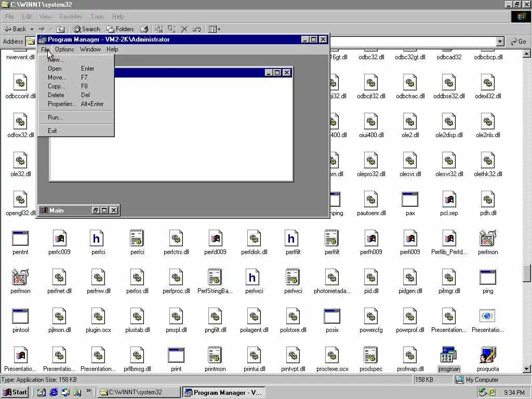The image size is (532, 399).
Task: Click the pax executable icon
Action: tap(410, 199)
